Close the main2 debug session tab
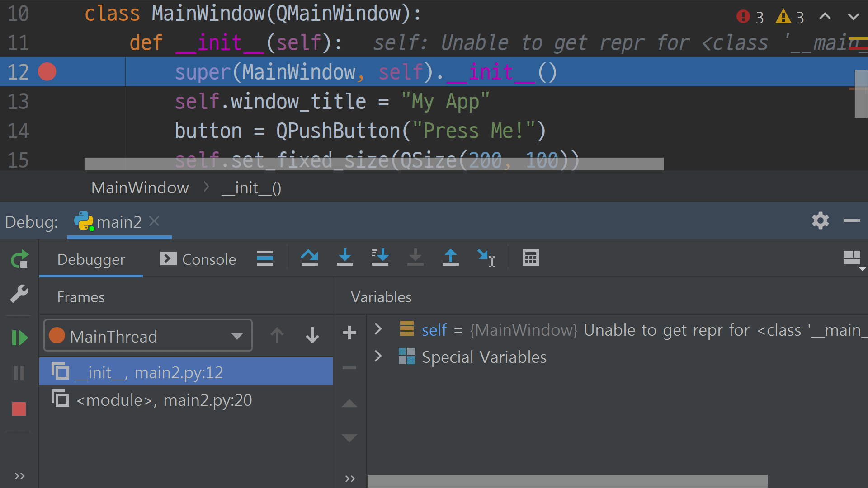 [x=154, y=221]
